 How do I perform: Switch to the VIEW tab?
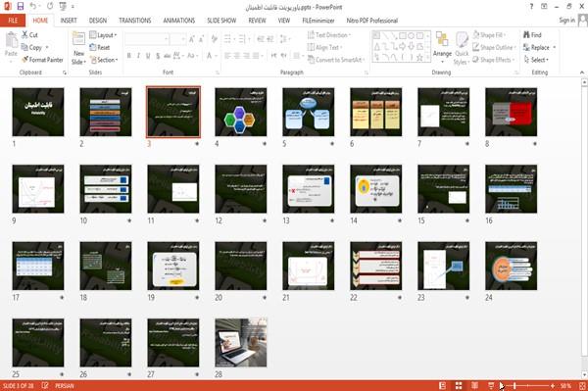pos(284,21)
